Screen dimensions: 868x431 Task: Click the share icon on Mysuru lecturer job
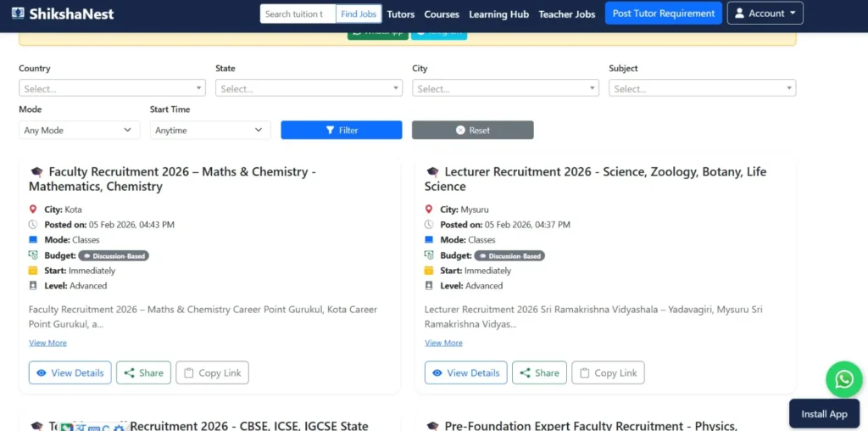pyautogui.click(x=525, y=373)
